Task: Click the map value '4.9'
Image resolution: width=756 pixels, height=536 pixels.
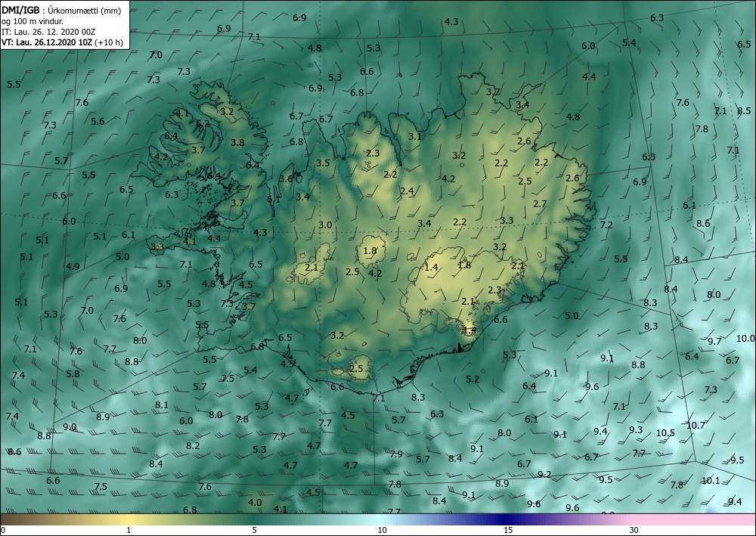Action: [x=73, y=266]
